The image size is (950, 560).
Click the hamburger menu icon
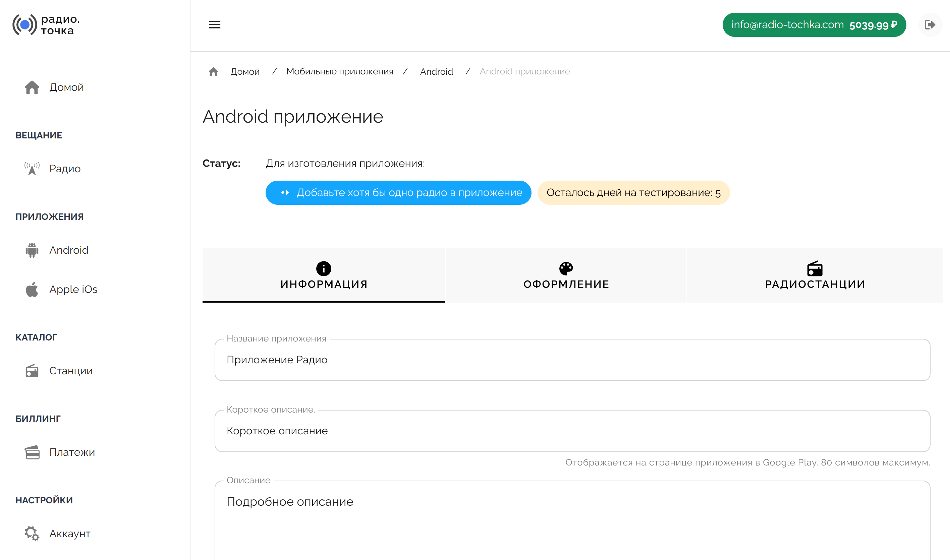tap(215, 25)
